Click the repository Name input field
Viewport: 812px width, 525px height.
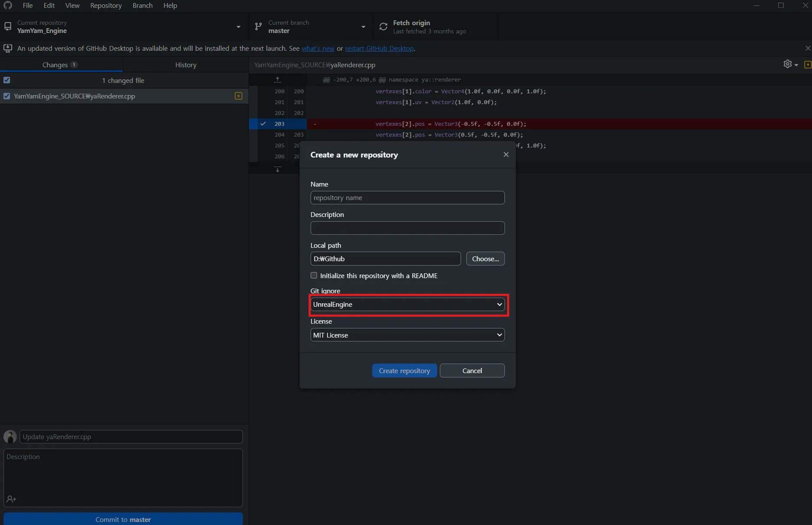pos(407,198)
